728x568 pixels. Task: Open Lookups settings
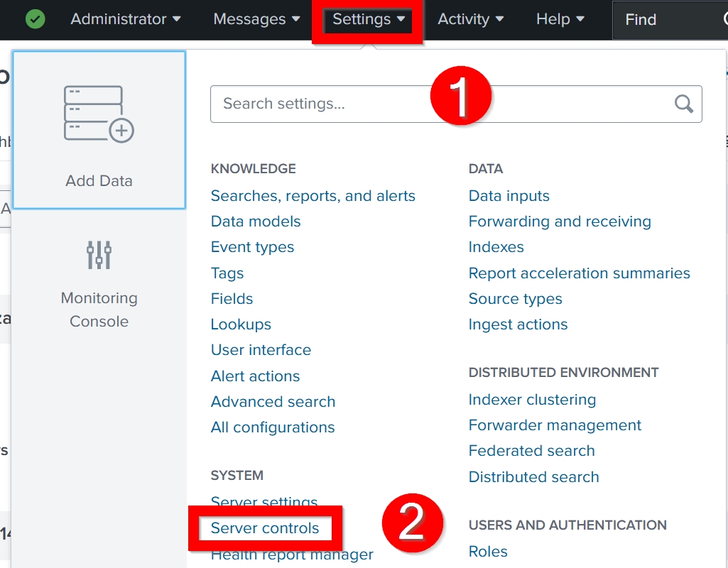[x=241, y=324]
